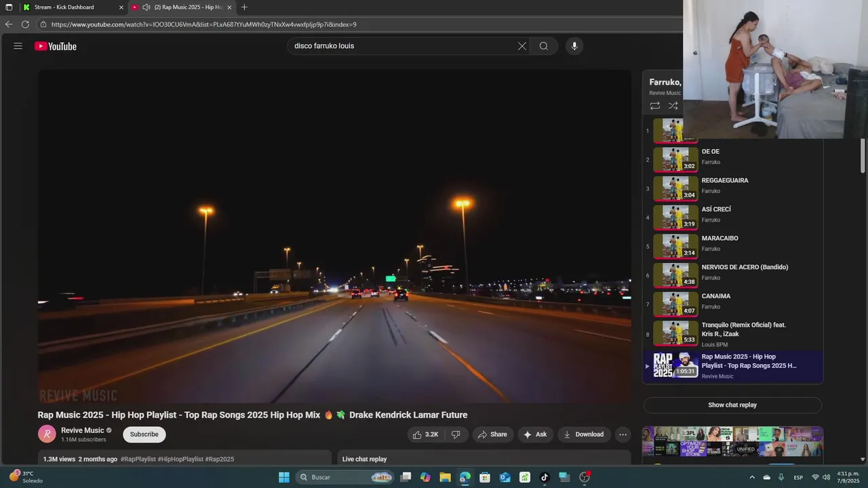Click the browser address bar URL
This screenshot has width=868, height=488.
click(x=203, y=24)
